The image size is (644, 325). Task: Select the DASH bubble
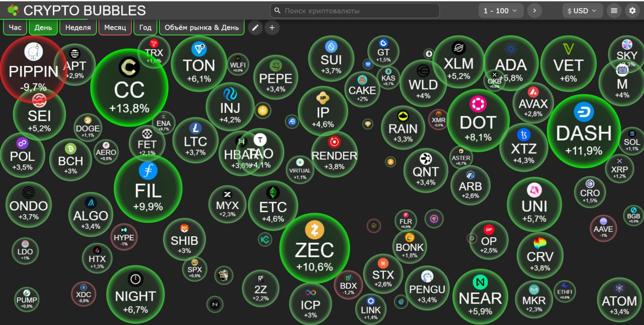tap(584, 132)
